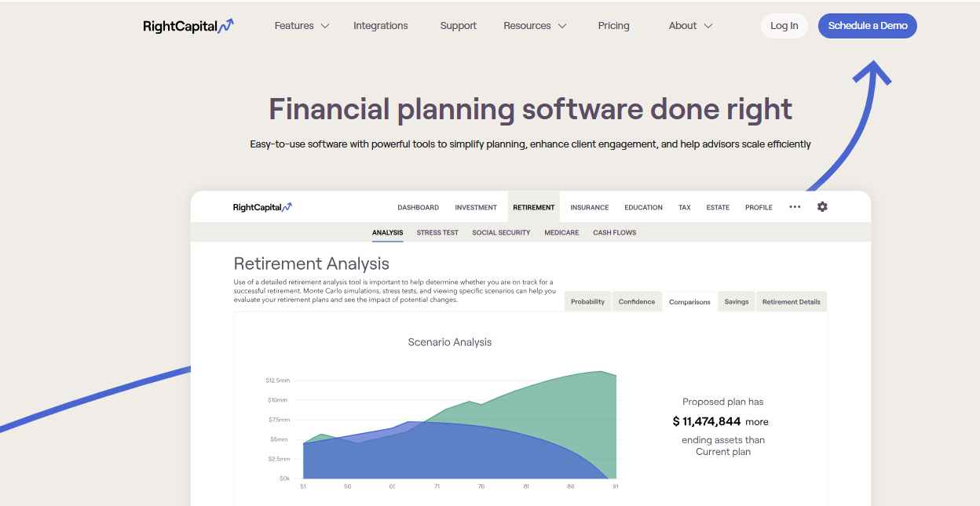Select the Savings tab

736,302
